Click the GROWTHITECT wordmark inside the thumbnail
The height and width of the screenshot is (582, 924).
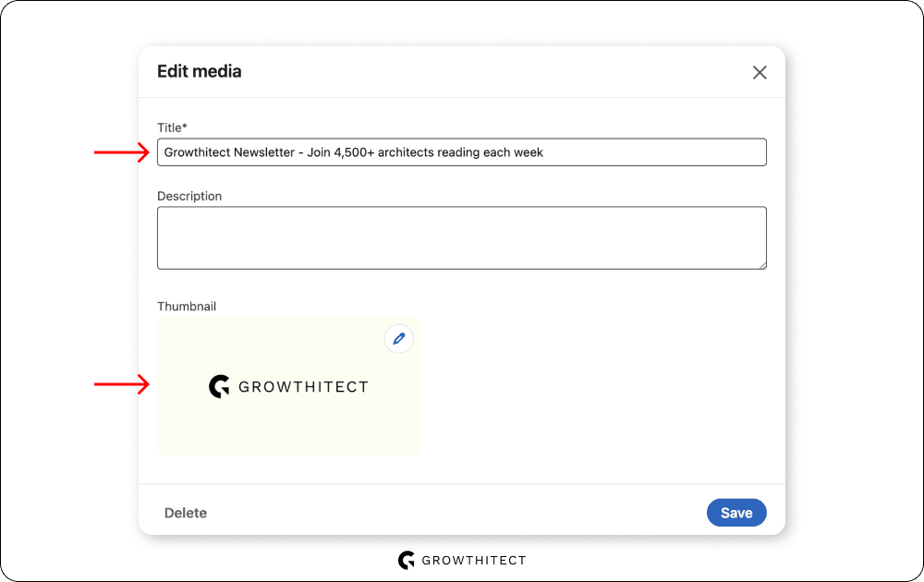click(303, 387)
